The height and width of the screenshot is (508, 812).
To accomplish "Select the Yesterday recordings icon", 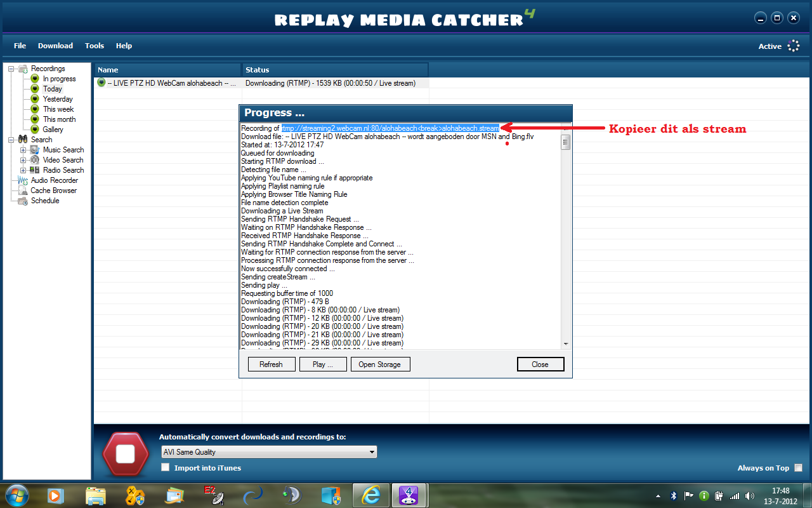I will [35, 99].
